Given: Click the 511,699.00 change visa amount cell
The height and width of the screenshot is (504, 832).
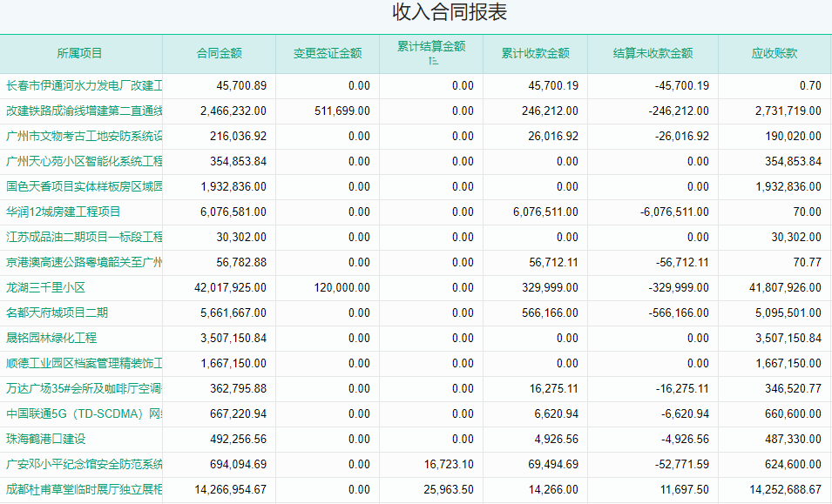Looking at the screenshot, I should pos(342,111).
